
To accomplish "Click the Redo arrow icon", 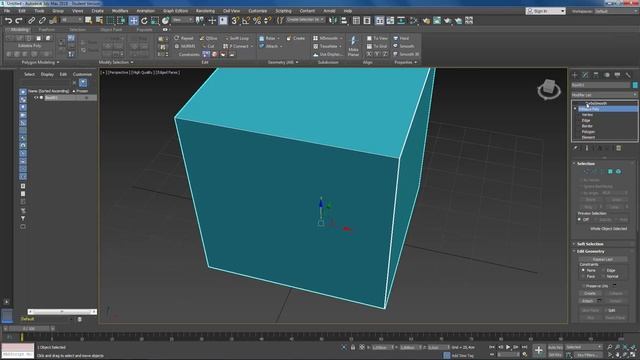I will coord(19,20).
